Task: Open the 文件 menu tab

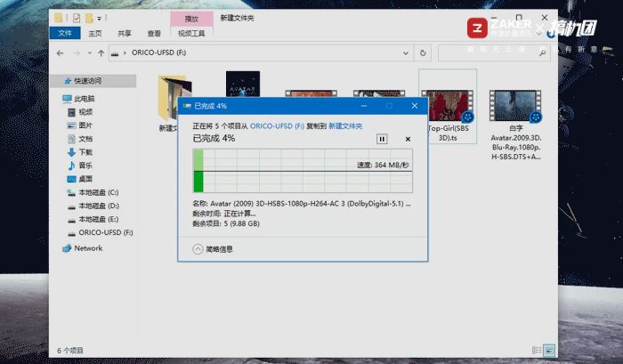Action: 65,33
